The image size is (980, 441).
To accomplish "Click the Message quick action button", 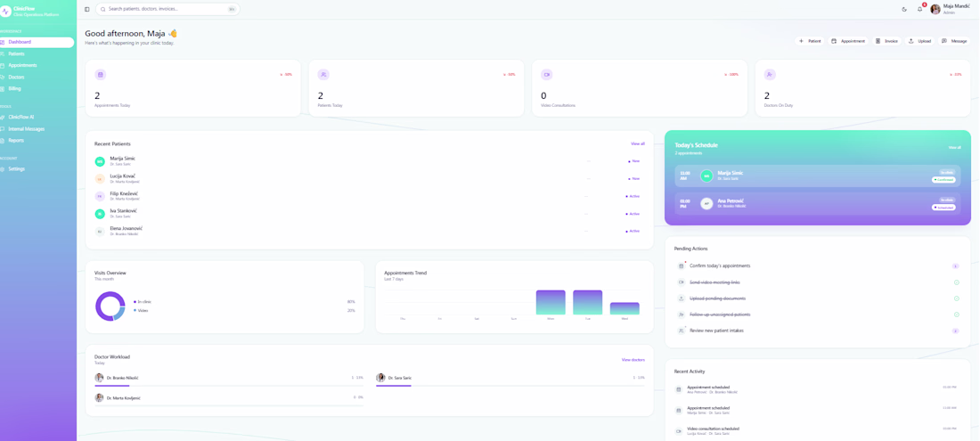I will pos(954,41).
